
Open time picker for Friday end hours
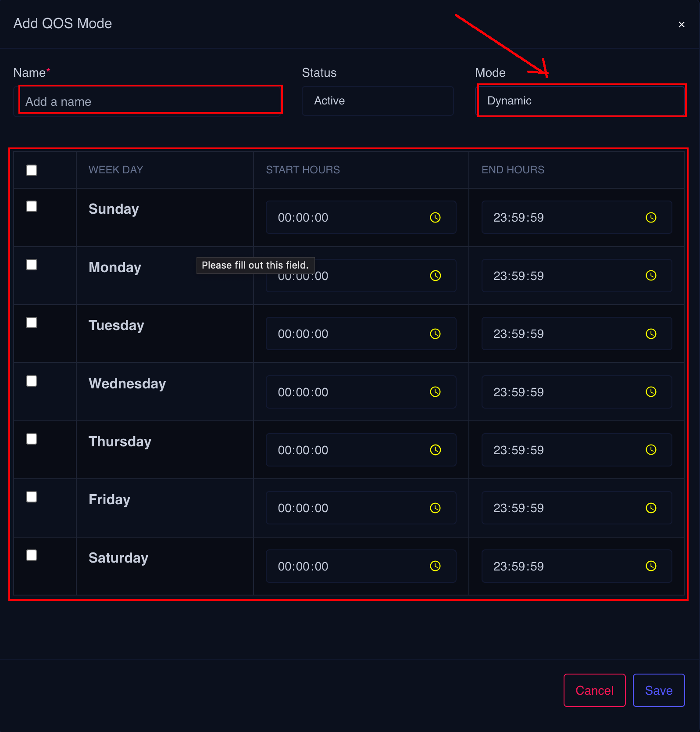click(651, 508)
